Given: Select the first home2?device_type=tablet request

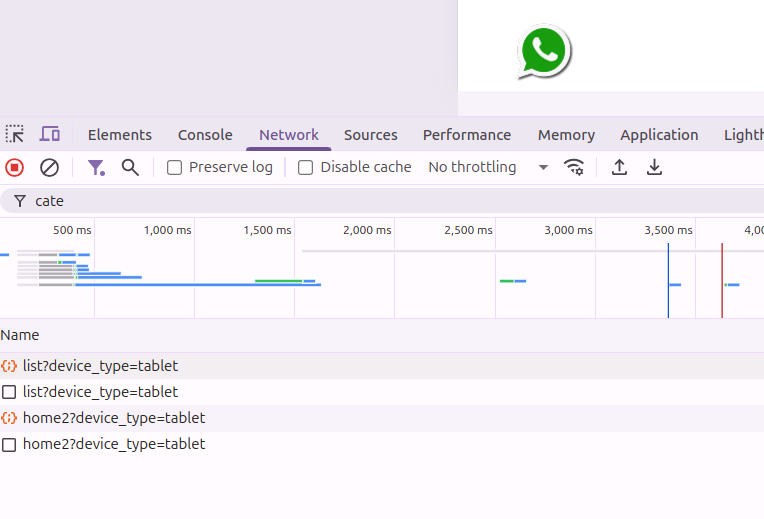Looking at the screenshot, I should click(382, 418).
